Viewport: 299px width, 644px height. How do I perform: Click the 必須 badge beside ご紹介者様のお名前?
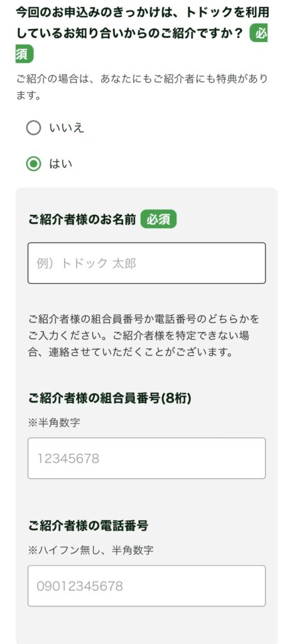coord(158,219)
